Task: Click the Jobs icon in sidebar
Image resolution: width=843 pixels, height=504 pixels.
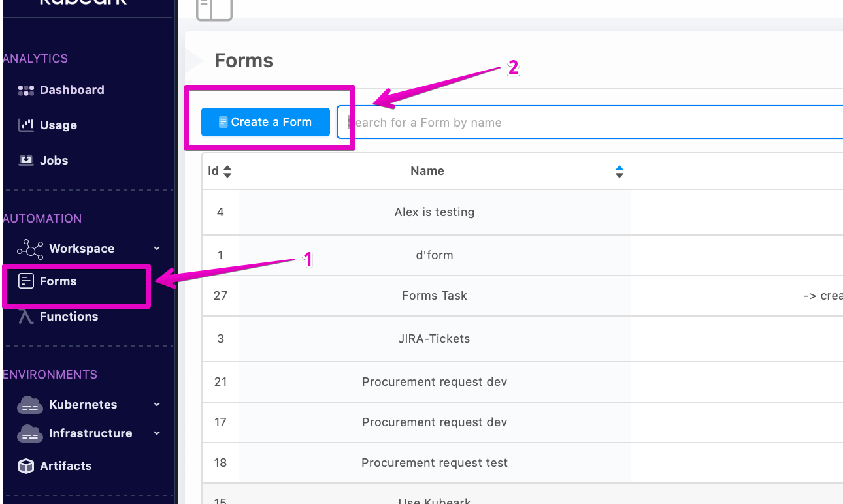Action: tap(25, 160)
